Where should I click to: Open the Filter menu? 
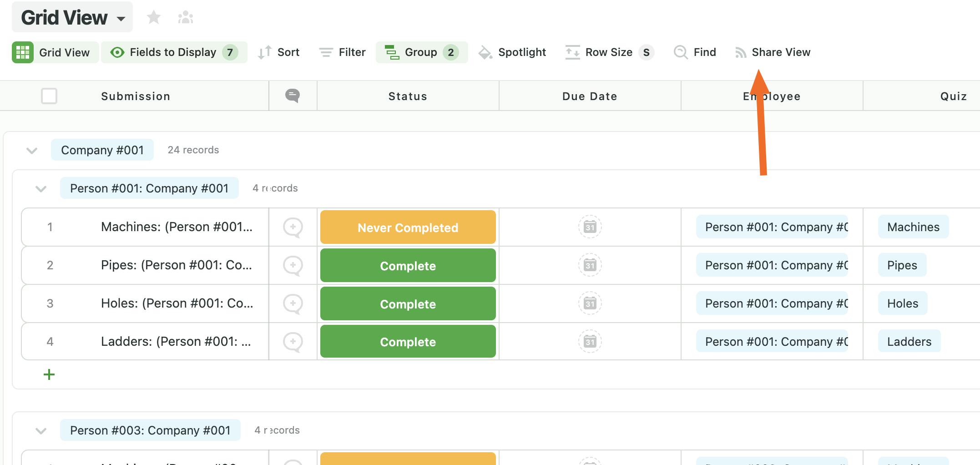(343, 52)
